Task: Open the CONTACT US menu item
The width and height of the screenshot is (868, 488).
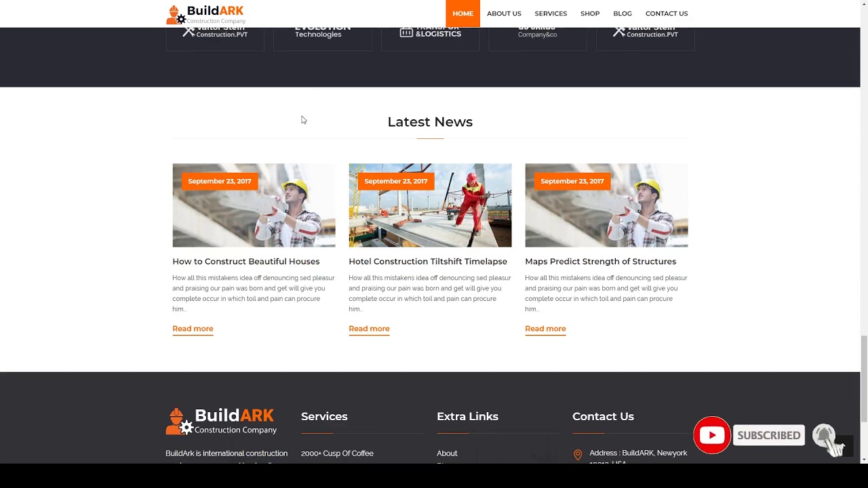Action: tap(667, 14)
